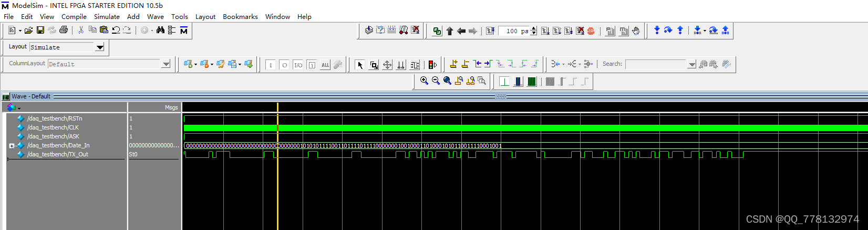
Task: Go back with the black left arrow
Action: (x=461, y=31)
